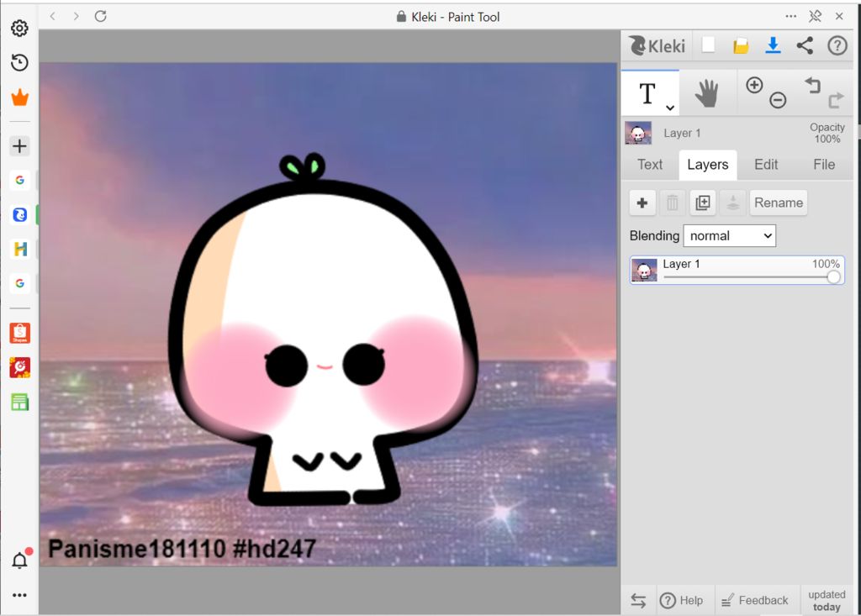
Task: Switch to the File tab
Action: (x=824, y=165)
